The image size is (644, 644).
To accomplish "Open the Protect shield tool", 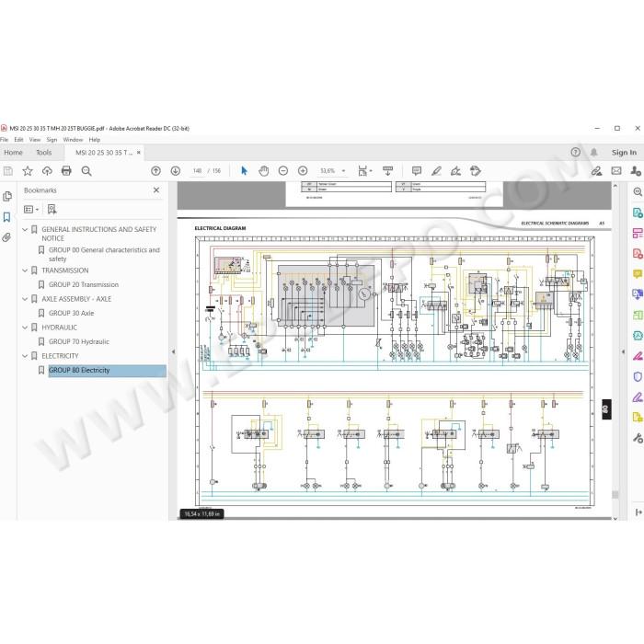I will (x=638, y=376).
